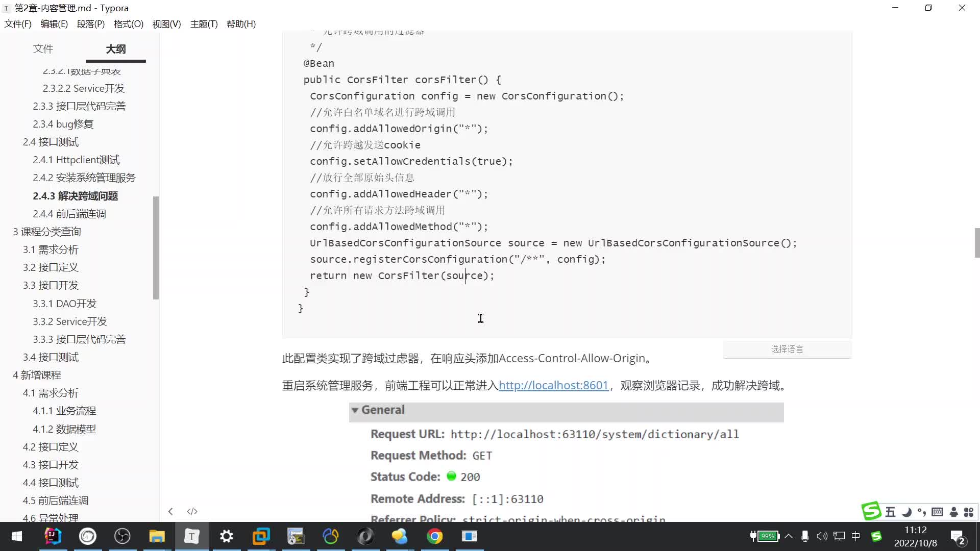Click Request URL value in image
This screenshot has height=551, width=980.
click(x=595, y=434)
